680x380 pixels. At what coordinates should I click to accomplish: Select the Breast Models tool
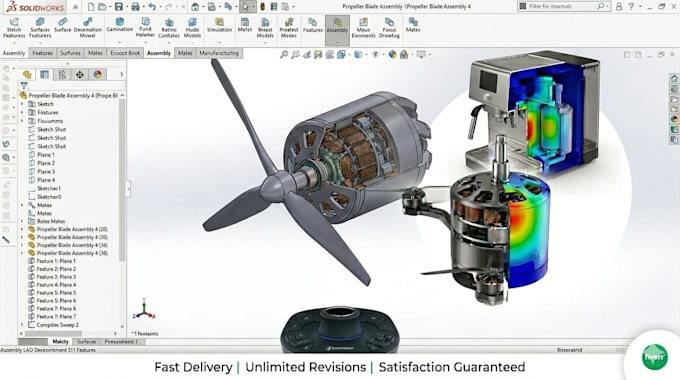265,28
